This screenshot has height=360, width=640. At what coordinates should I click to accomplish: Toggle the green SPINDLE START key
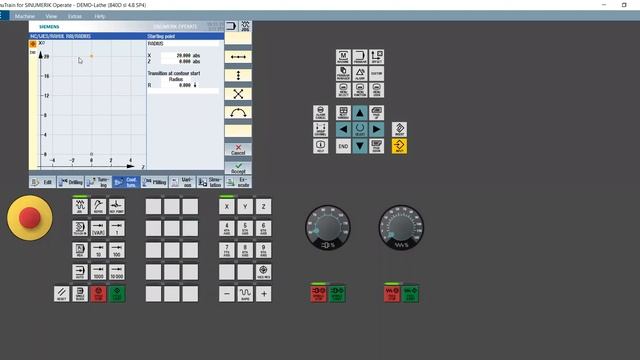coord(337,294)
